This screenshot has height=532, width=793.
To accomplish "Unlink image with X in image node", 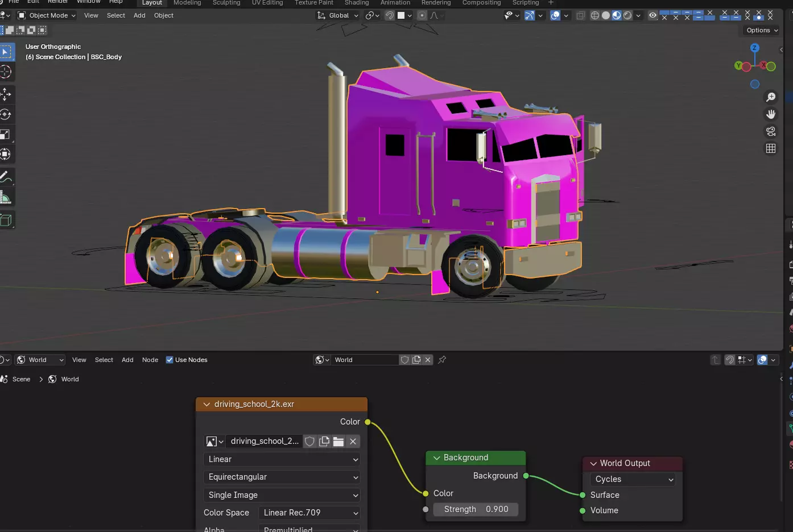I will (353, 441).
